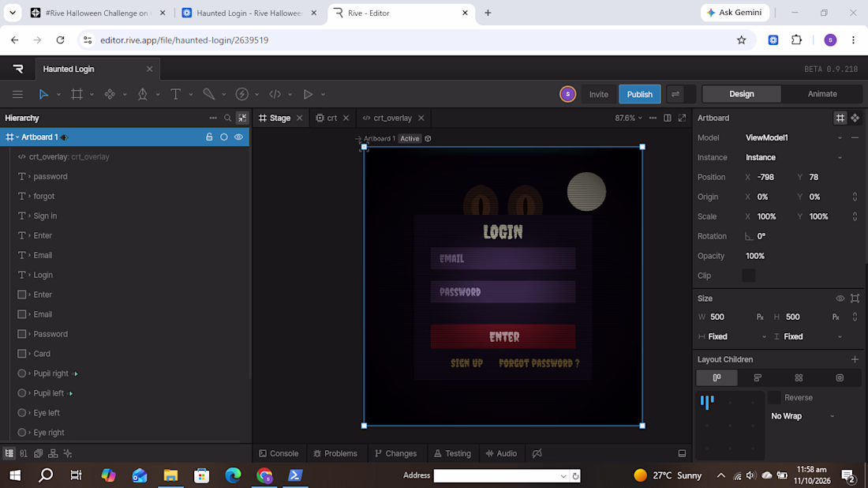868x488 pixels.
Task: Open the scripting code tool
Action: (x=275, y=94)
